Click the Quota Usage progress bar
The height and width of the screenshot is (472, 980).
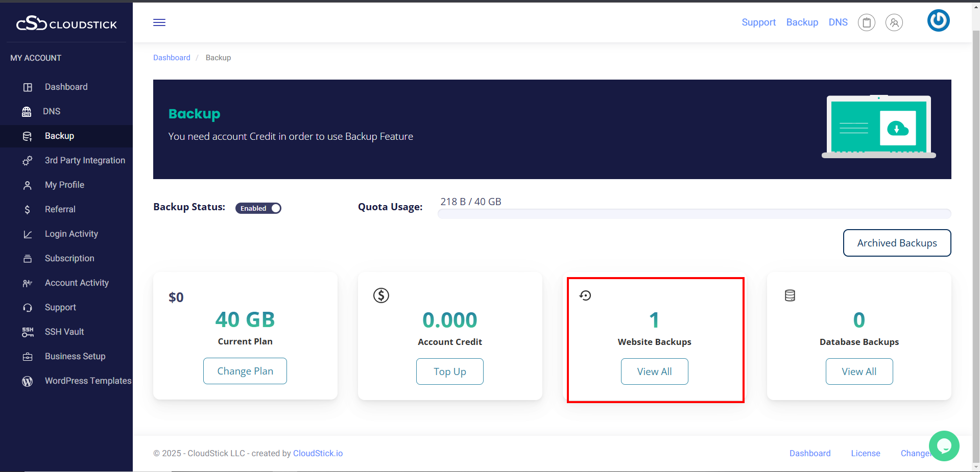[694, 214]
